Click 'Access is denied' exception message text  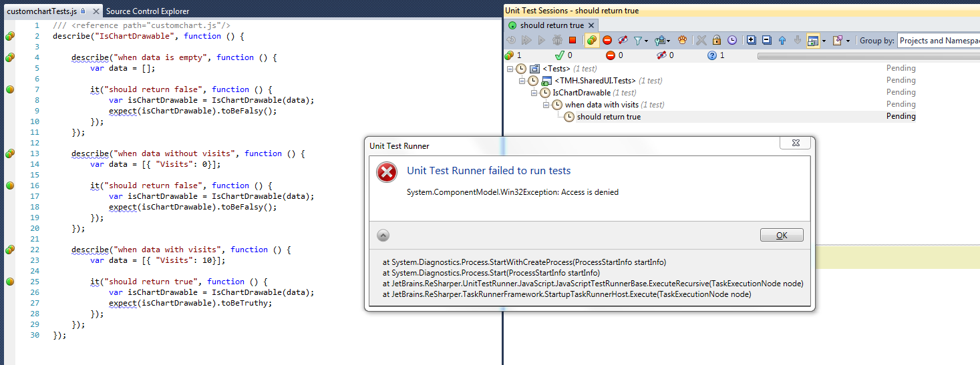[x=512, y=192]
